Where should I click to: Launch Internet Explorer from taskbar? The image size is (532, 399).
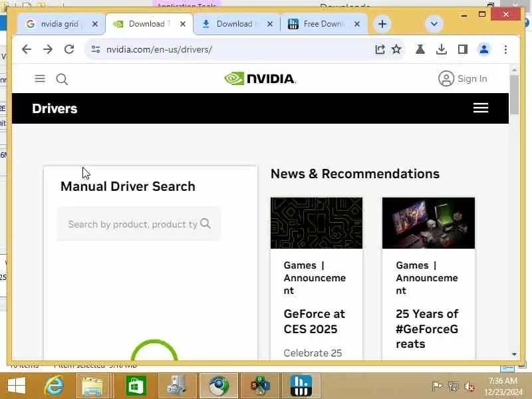click(x=54, y=386)
